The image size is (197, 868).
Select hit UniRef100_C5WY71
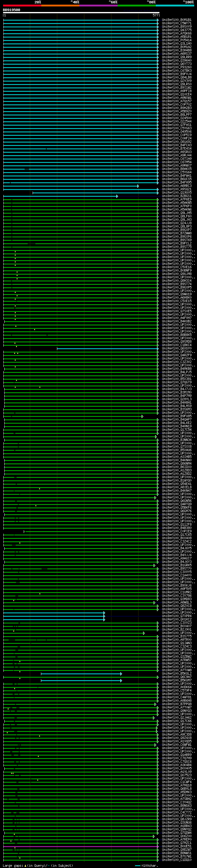(177, 24)
